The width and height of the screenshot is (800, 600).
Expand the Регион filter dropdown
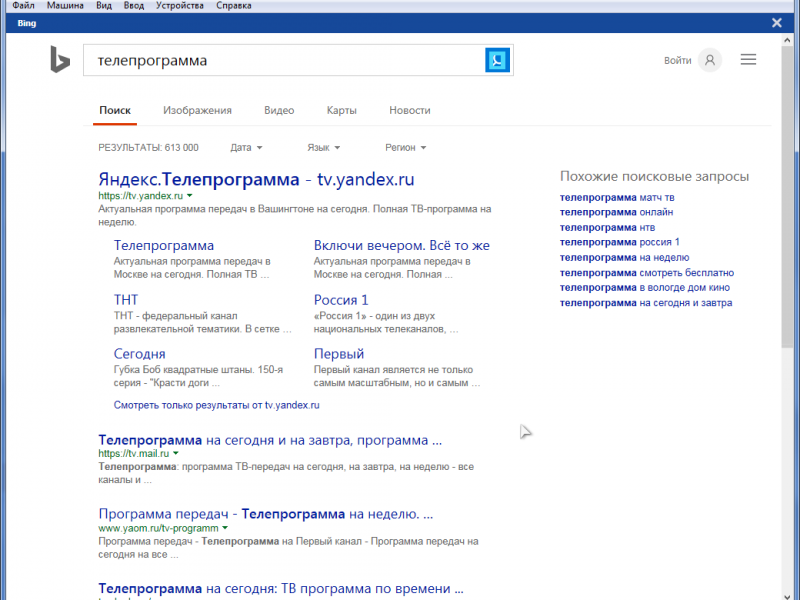pyautogui.click(x=406, y=147)
